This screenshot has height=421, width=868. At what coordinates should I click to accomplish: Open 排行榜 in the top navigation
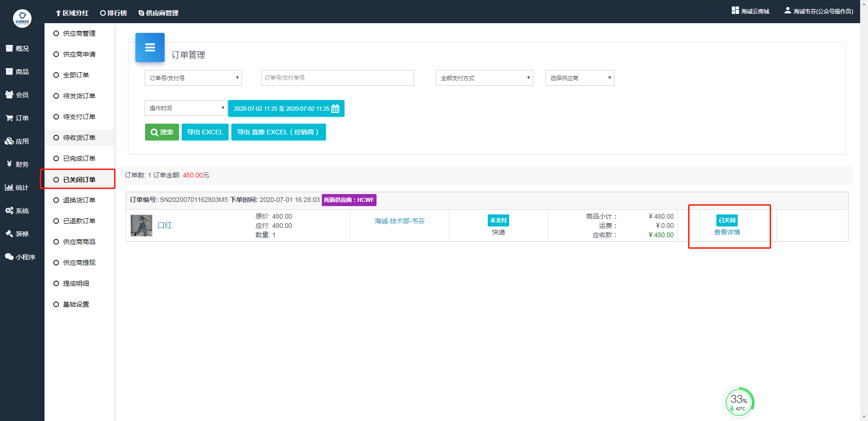[114, 13]
